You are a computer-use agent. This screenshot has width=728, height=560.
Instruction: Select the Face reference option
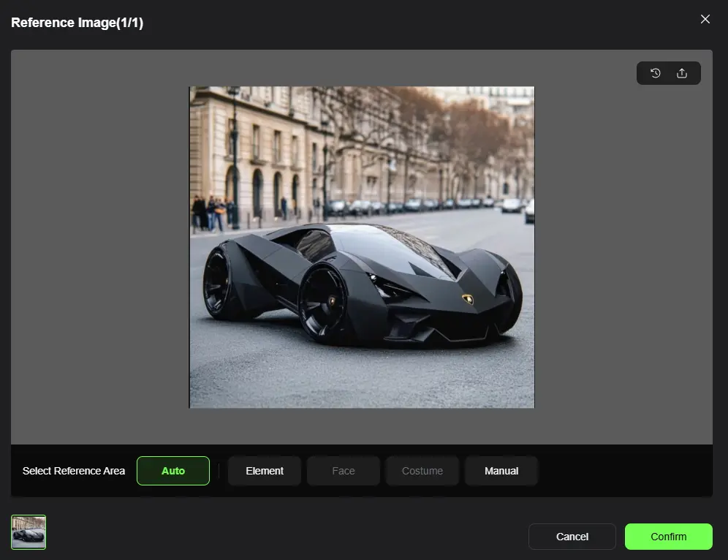(x=344, y=471)
